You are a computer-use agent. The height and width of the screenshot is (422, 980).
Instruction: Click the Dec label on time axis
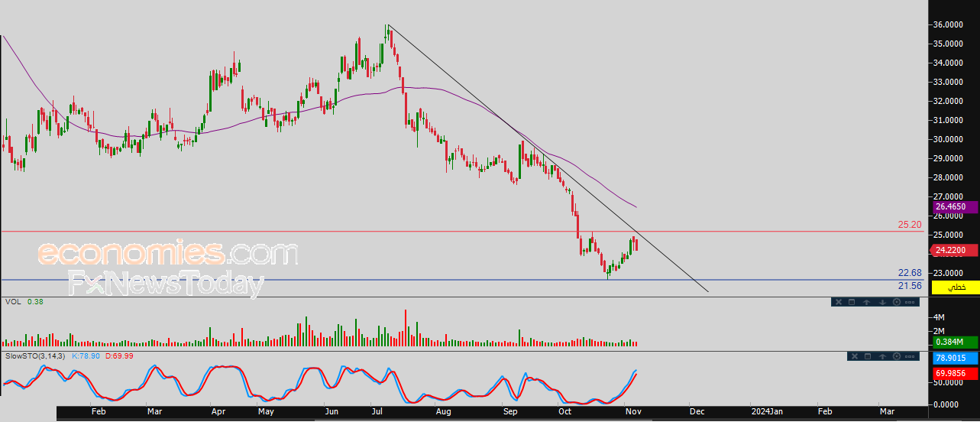[697, 411]
